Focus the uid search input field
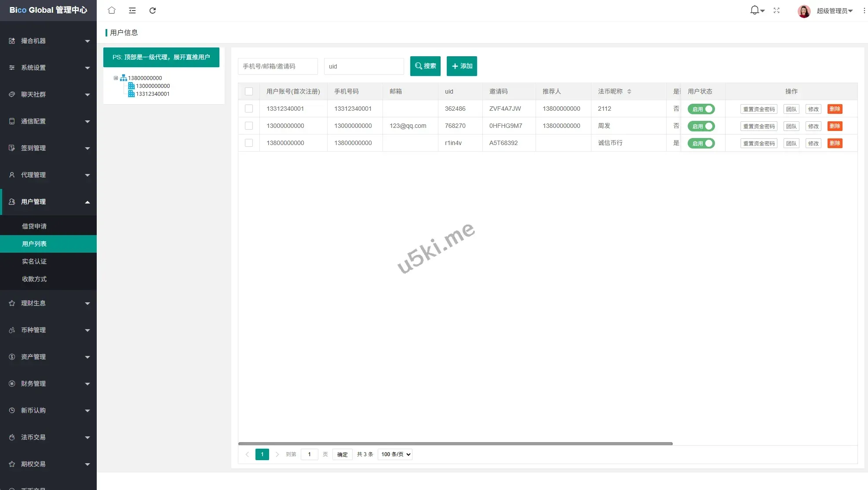 point(364,66)
